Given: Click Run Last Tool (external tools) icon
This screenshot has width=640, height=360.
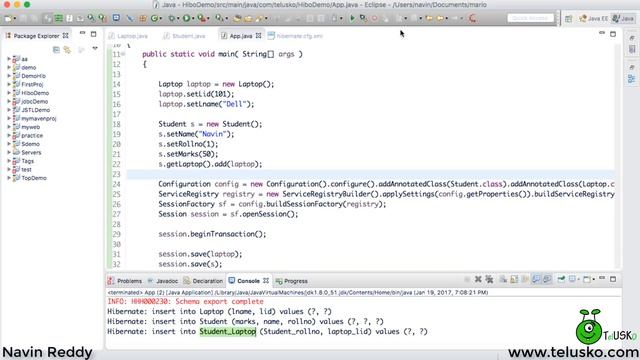Looking at the screenshot, I should (x=202, y=18).
